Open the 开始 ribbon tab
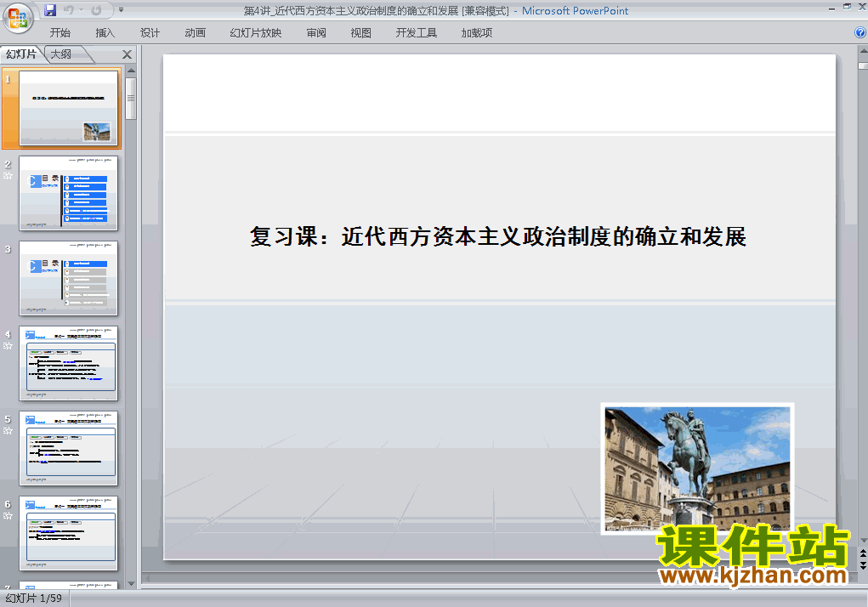This screenshot has height=607, width=868. (x=60, y=32)
